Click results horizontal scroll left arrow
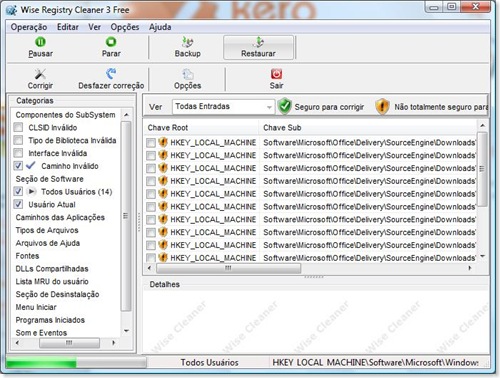Viewport: 500px width, 378px height. click(x=149, y=268)
